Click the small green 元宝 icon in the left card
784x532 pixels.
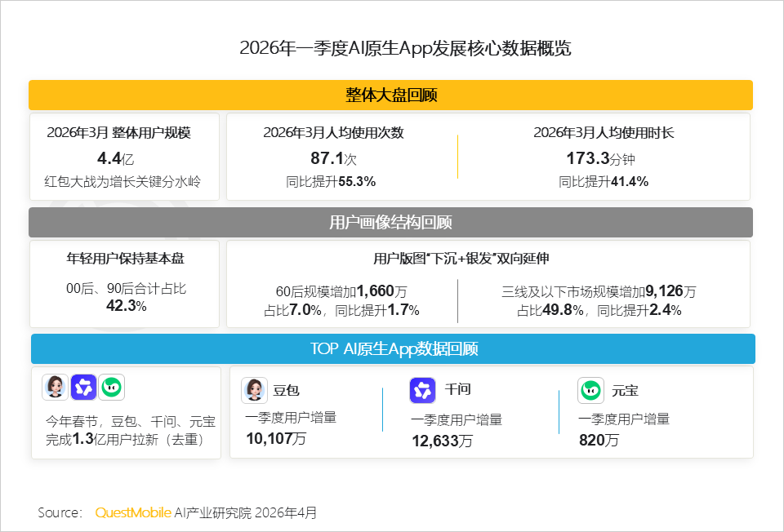coord(112,387)
